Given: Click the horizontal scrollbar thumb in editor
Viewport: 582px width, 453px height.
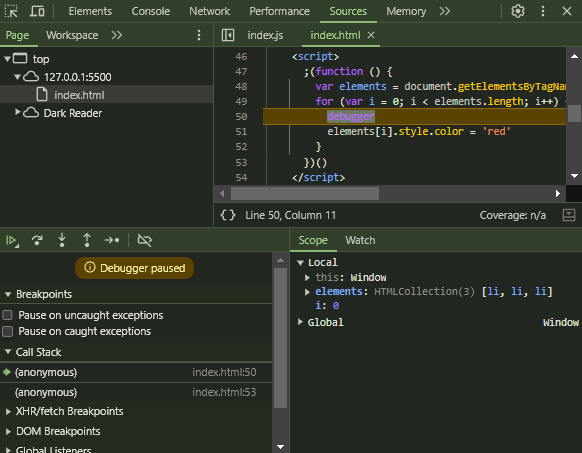Looking at the screenshot, I should (x=304, y=193).
